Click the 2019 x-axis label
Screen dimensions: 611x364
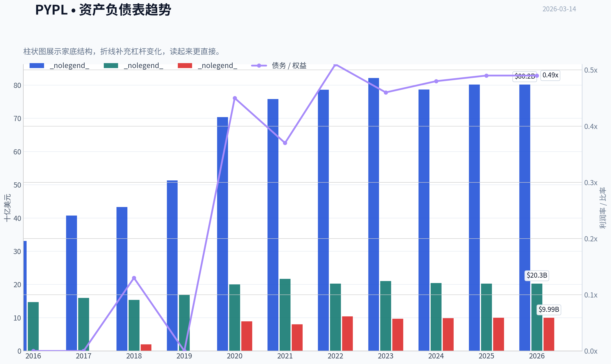pos(184,356)
